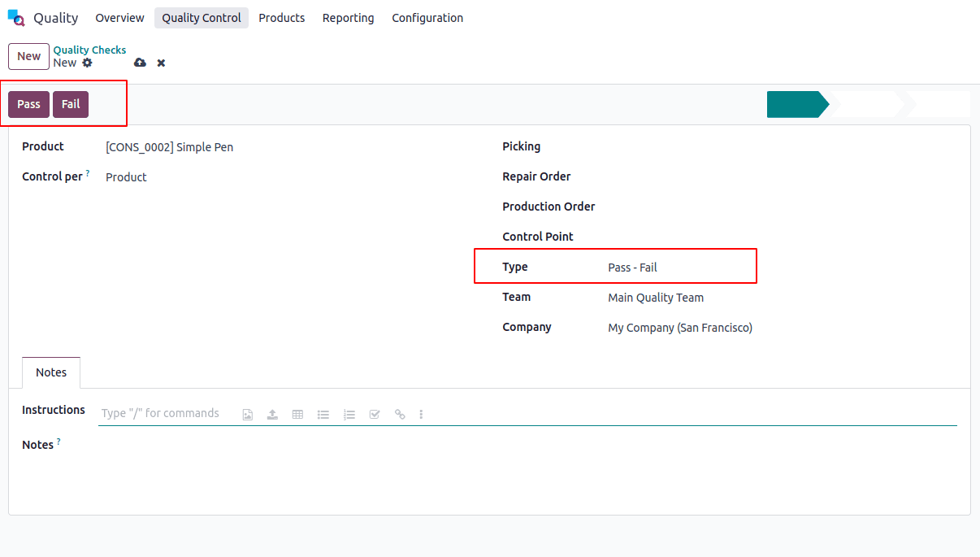This screenshot has height=557, width=980.
Task: Switch to the Reporting menu
Action: [348, 17]
